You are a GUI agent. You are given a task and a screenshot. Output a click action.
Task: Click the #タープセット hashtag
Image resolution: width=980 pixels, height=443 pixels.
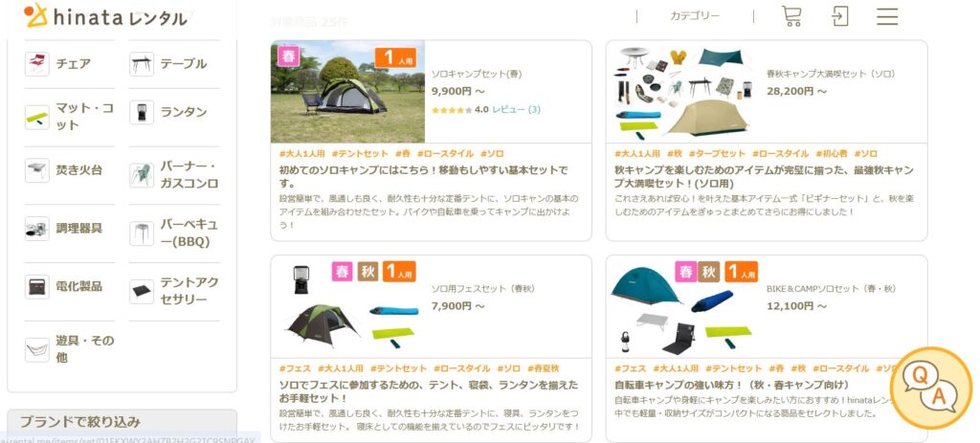pyautogui.click(x=717, y=154)
